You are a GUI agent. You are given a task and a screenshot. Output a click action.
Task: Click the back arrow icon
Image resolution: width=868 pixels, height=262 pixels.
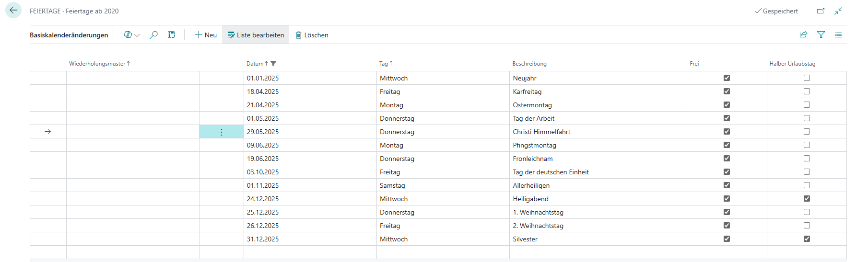(x=13, y=10)
